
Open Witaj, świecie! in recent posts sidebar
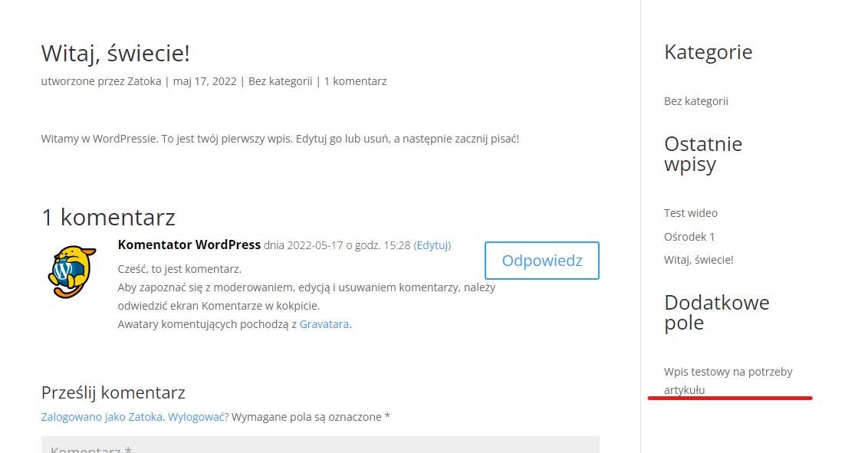(x=699, y=260)
